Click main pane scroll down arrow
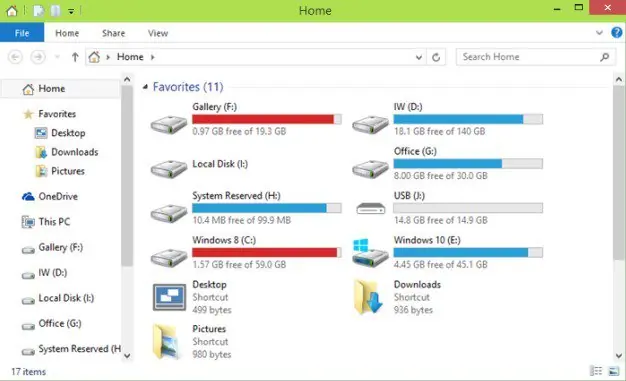This screenshot has height=381, width=626. tap(618, 355)
